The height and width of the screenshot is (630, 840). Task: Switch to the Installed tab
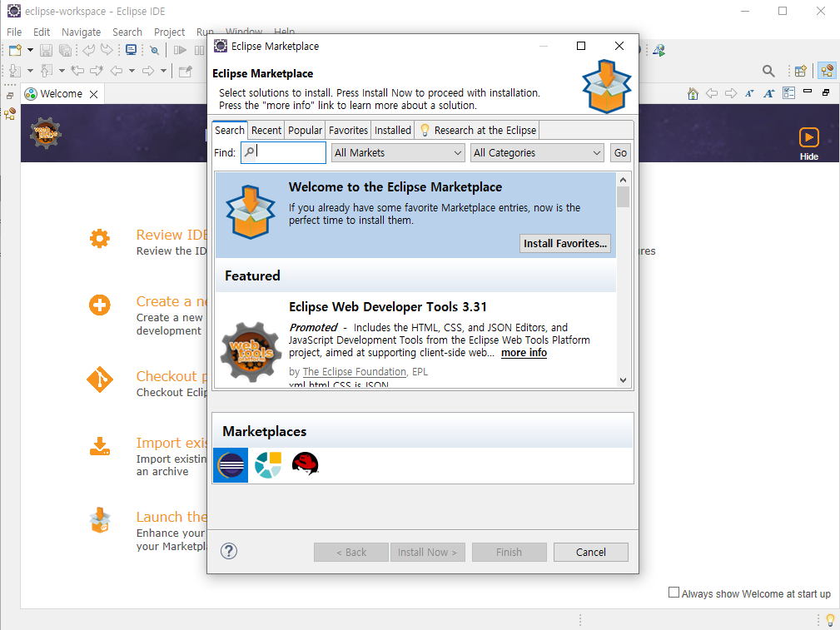click(x=393, y=131)
